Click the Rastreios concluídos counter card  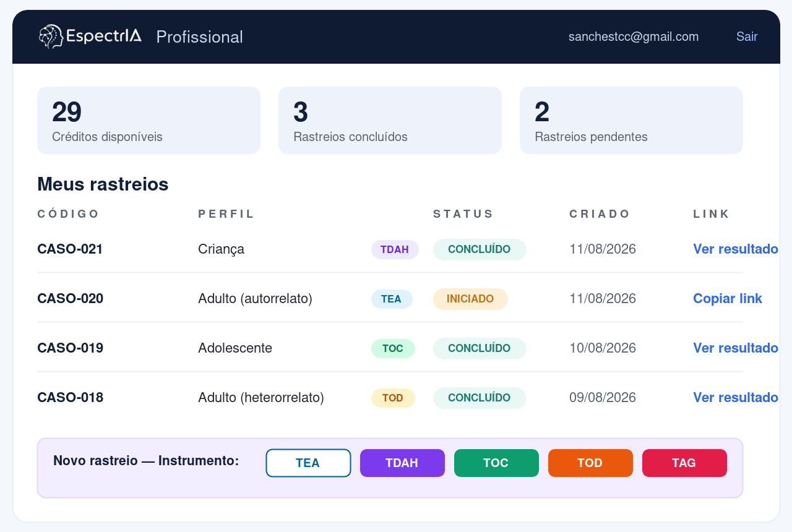coord(390,120)
